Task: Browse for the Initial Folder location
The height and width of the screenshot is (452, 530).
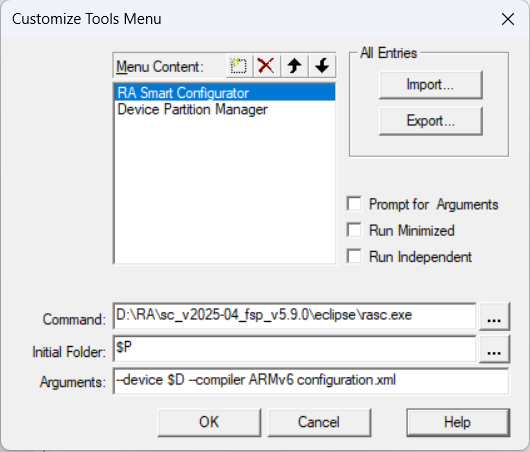Action: point(494,350)
